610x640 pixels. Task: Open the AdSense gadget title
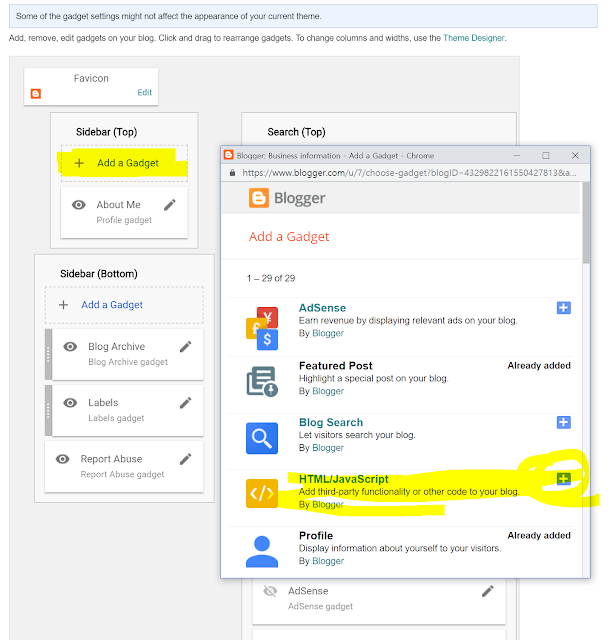pyautogui.click(x=322, y=308)
